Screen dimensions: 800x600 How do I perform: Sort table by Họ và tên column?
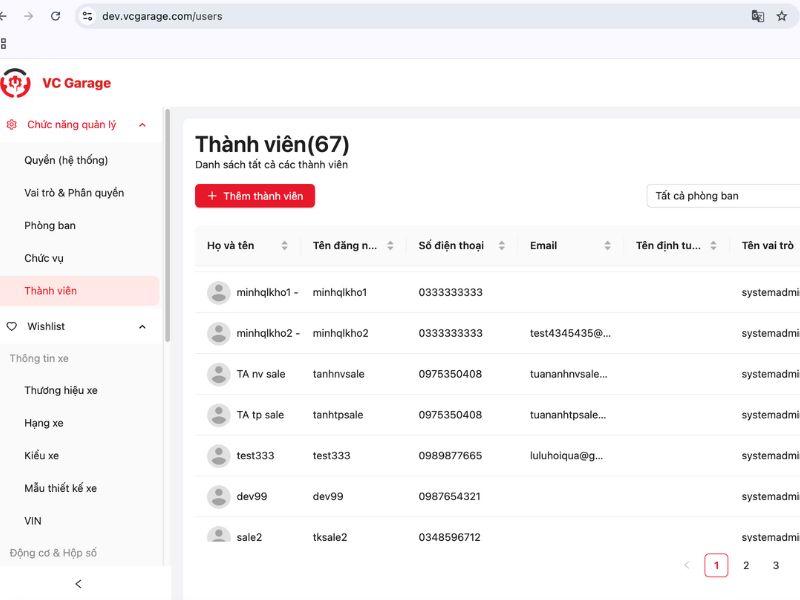point(284,246)
